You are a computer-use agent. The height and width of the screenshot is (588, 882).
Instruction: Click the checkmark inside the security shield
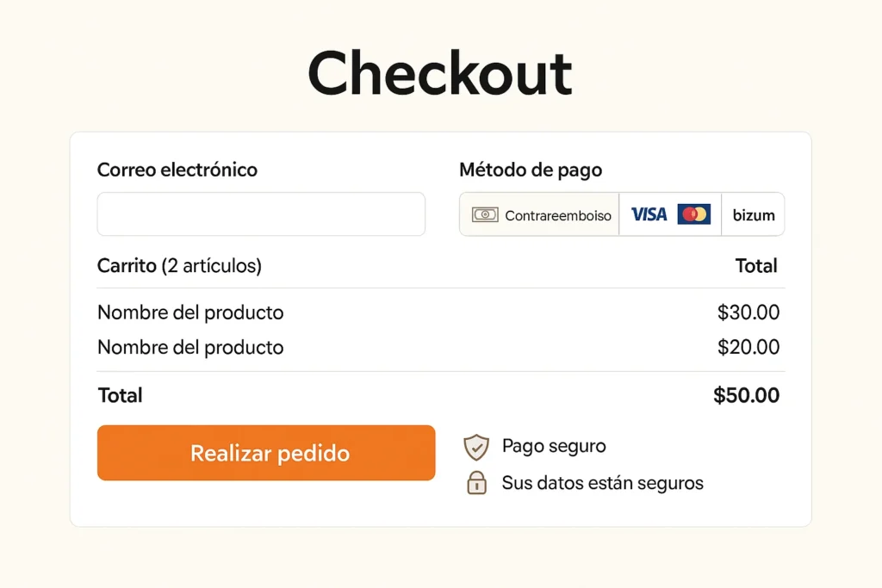click(x=476, y=446)
